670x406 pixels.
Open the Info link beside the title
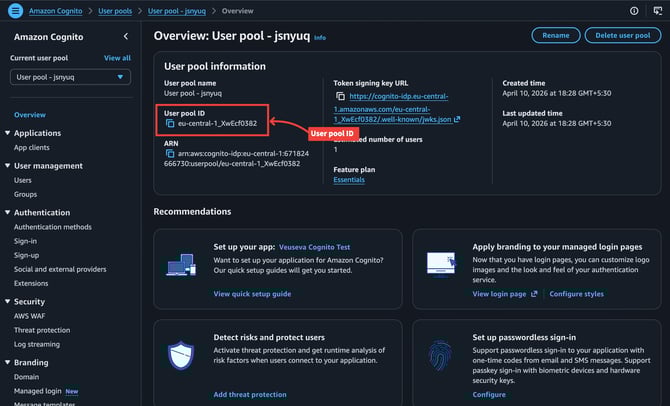click(320, 38)
